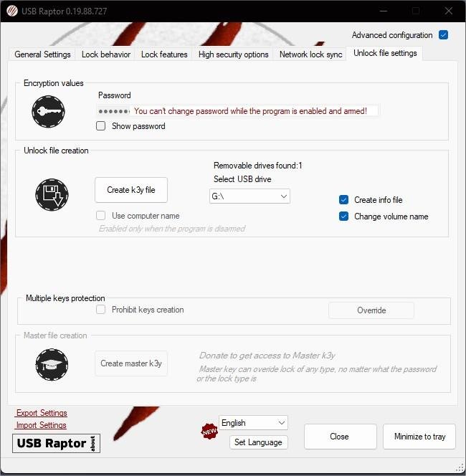Open the USB Raptor about logo

(56, 444)
